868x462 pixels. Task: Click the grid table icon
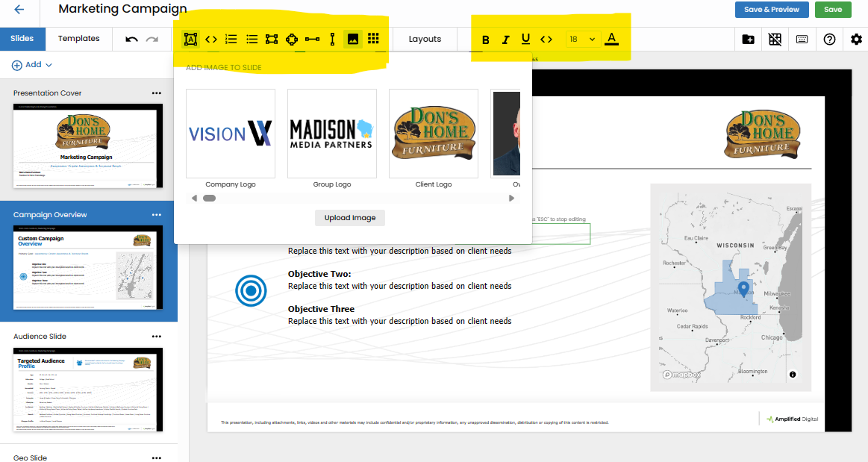[374, 39]
